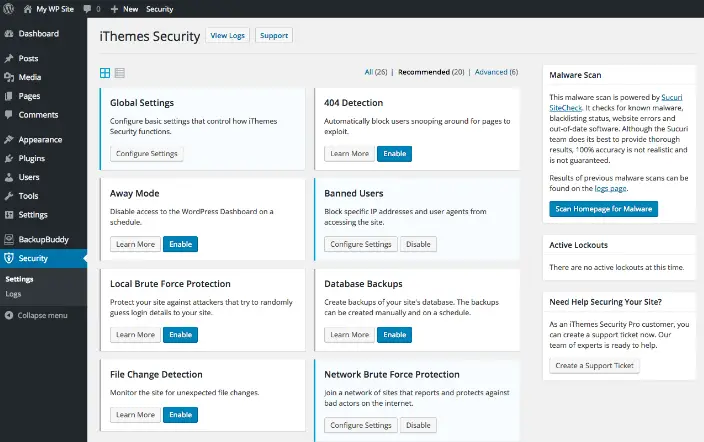Switch to grid view icon

(105, 73)
